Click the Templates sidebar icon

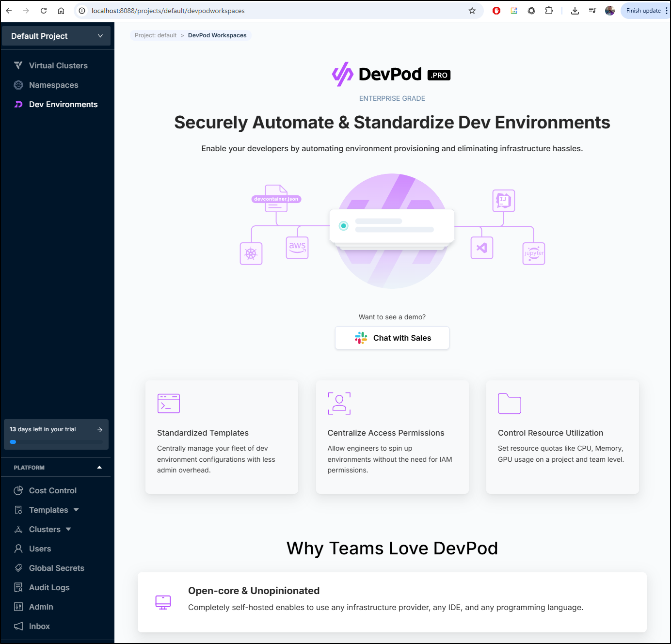(18, 510)
